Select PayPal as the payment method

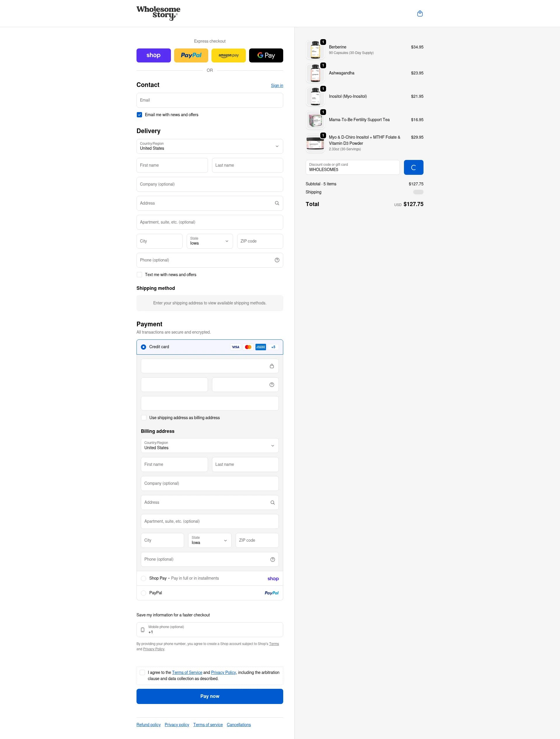coord(143,593)
